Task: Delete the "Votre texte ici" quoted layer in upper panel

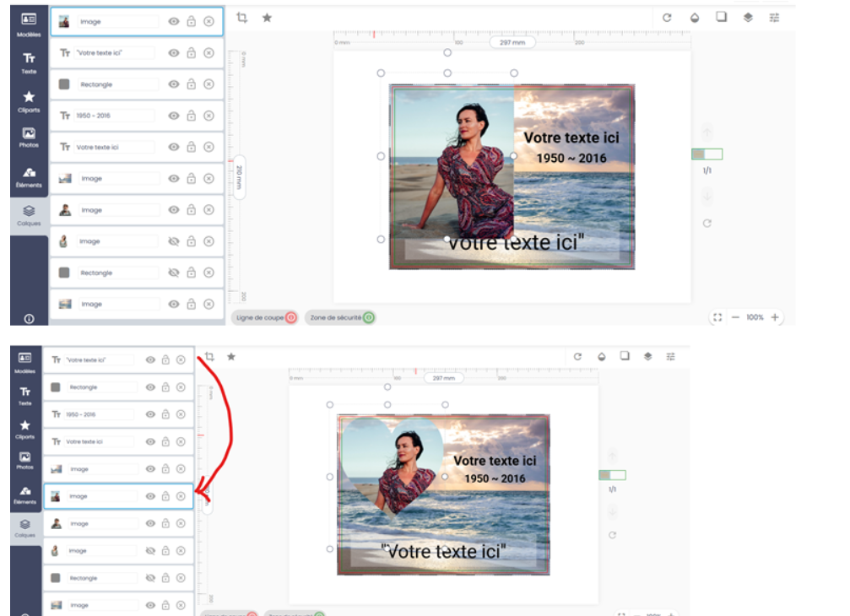Action: 208,53
